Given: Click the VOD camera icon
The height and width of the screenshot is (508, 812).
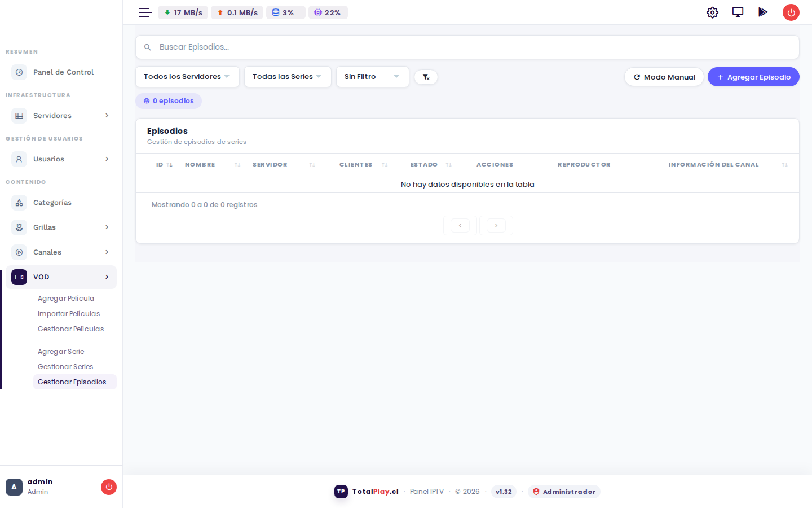Looking at the screenshot, I should click(19, 277).
